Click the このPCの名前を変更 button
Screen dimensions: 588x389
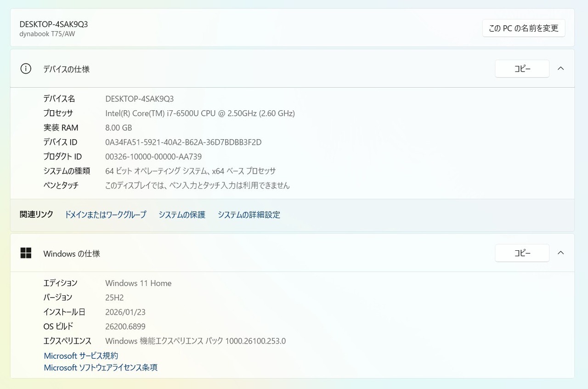pos(524,28)
